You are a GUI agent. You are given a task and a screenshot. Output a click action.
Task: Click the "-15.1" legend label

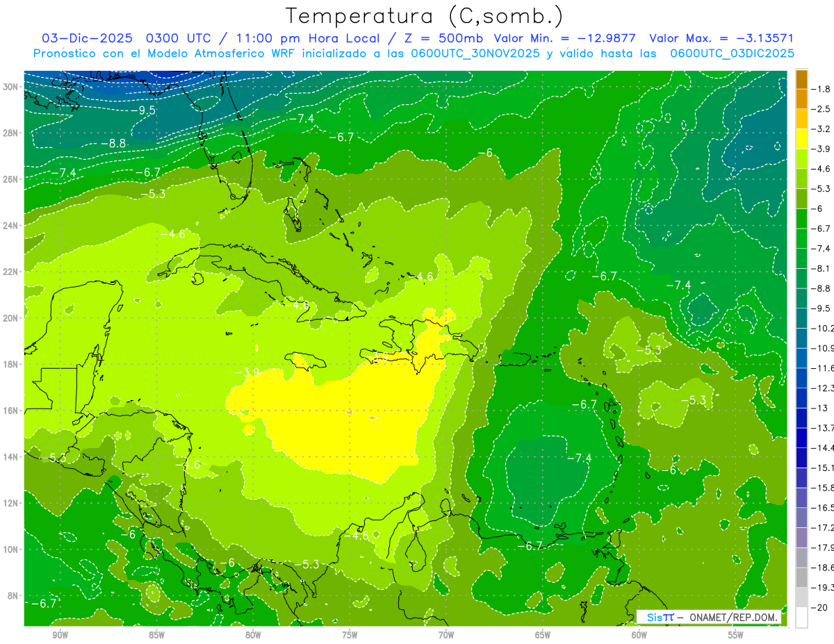(x=824, y=468)
